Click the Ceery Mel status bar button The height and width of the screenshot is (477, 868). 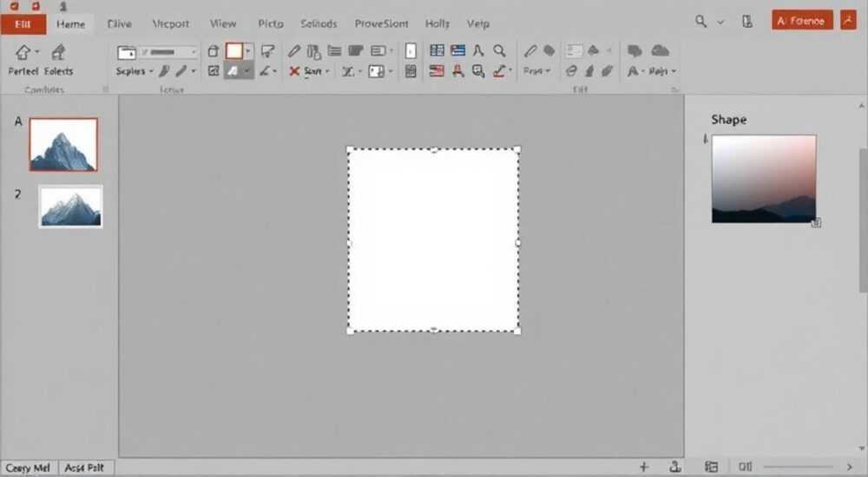[28, 467]
